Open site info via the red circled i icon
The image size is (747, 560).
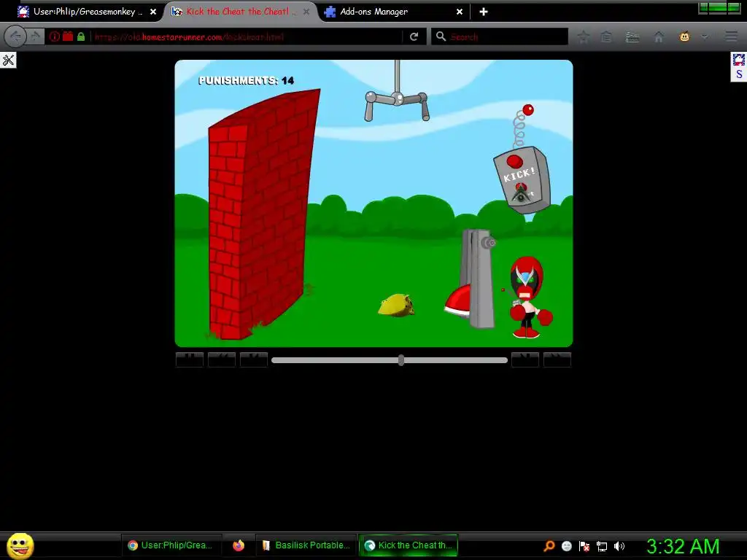(x=54, y=36)
